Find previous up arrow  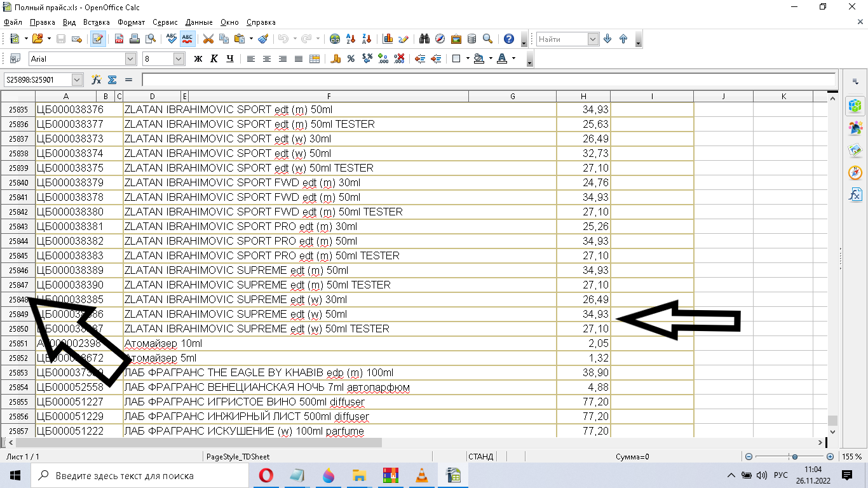tap(623, 39)
